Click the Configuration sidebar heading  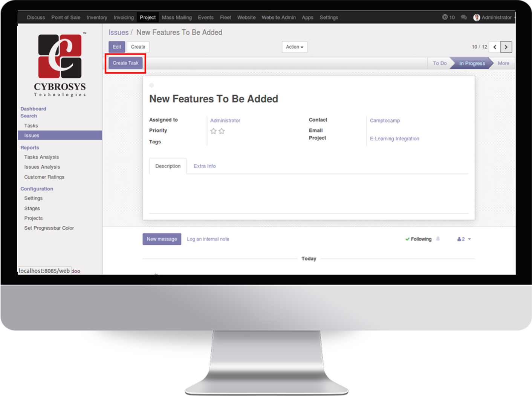37,189
